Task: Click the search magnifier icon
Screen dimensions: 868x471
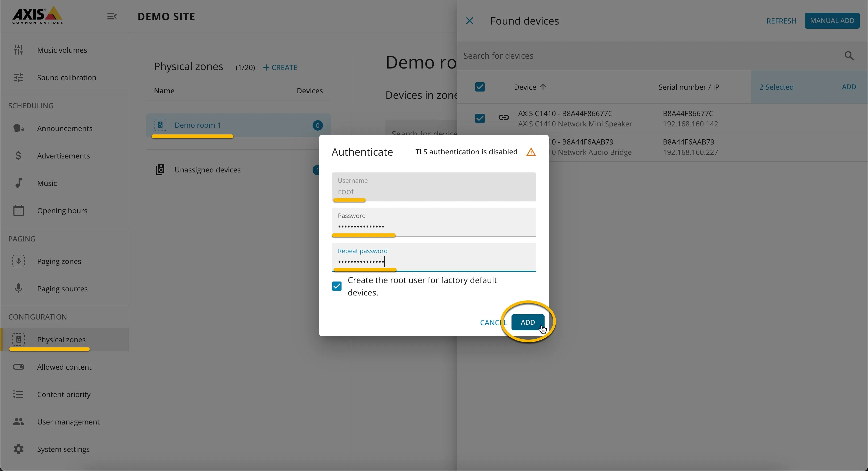Action: pyautogui.click(x=849, y=56)
